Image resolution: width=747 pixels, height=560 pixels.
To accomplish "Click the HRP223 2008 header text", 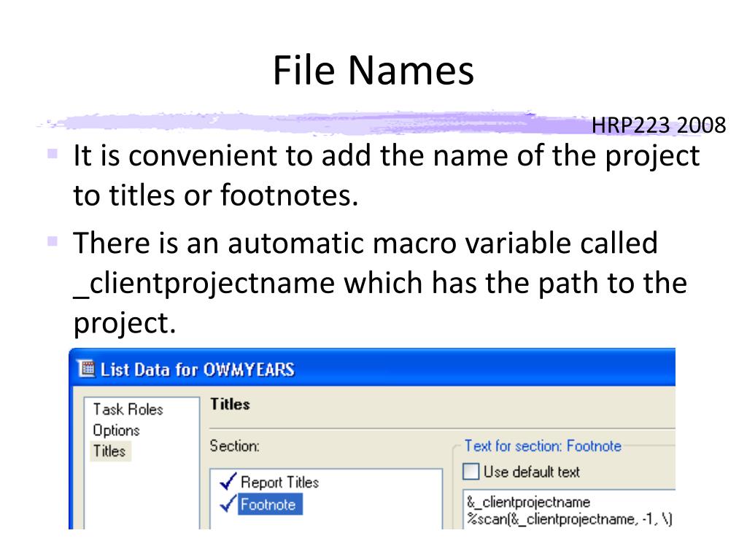I will (x=659, y=125).
